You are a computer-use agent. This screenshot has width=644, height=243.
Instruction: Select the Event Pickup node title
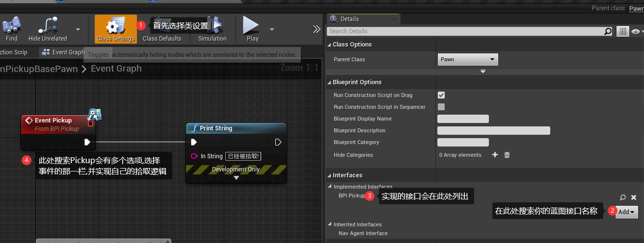53,120
